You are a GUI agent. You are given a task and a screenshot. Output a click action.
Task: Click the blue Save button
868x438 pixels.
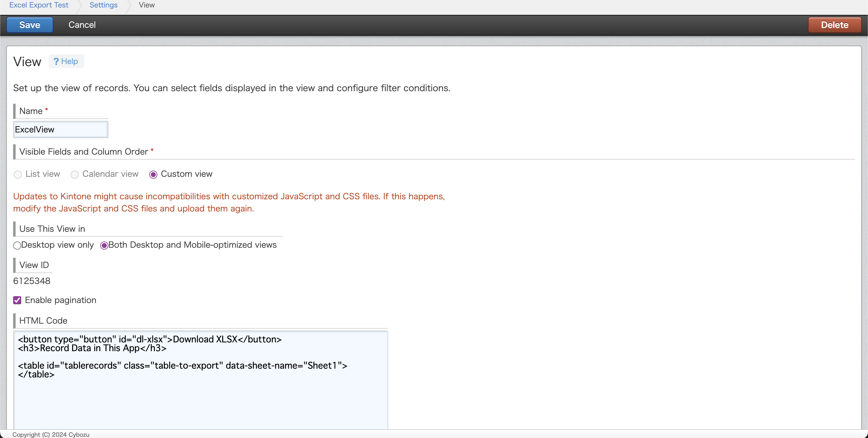pos(30,25)
